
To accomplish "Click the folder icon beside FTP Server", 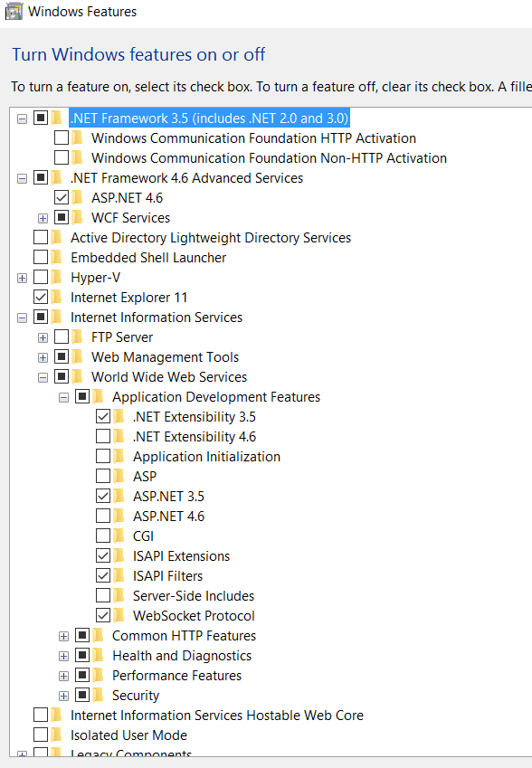I will point(78,337).
